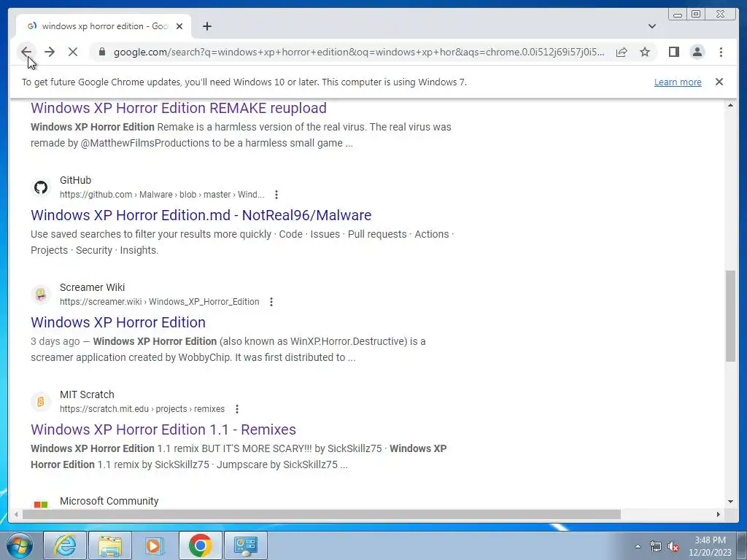Select the windows xp horror edition tab
The image size is (747, 560).
[x=104, y=26]
